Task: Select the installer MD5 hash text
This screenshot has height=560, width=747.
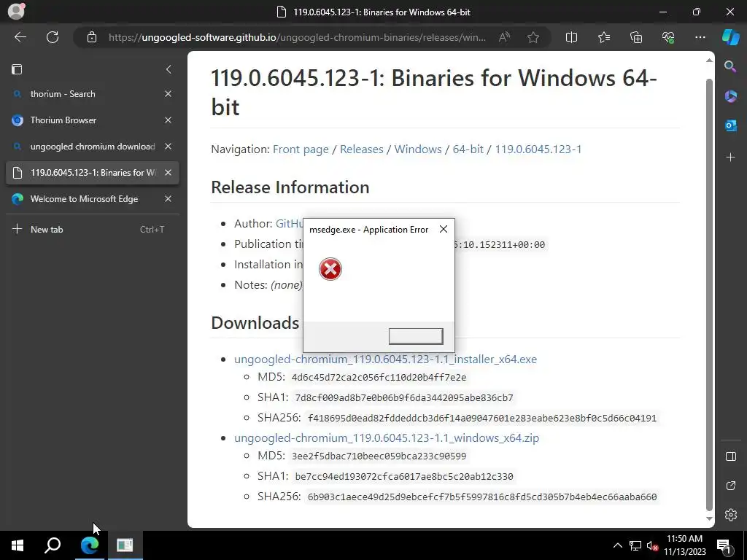Action: click(x=379, y=378)
